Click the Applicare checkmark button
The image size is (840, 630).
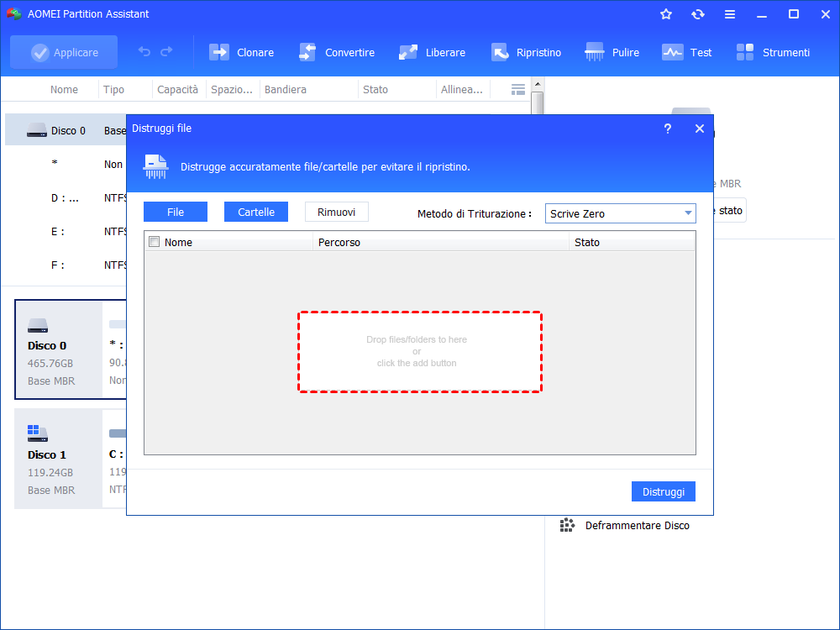64,52
